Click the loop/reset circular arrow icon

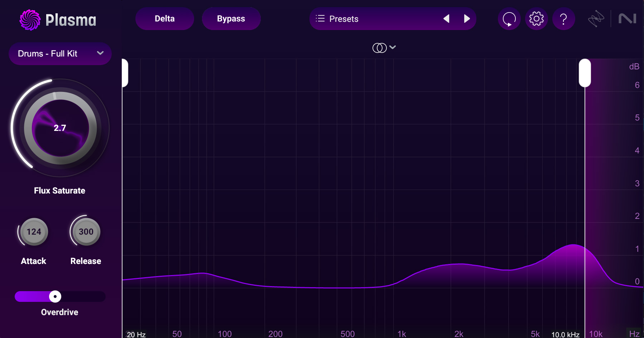509,19
